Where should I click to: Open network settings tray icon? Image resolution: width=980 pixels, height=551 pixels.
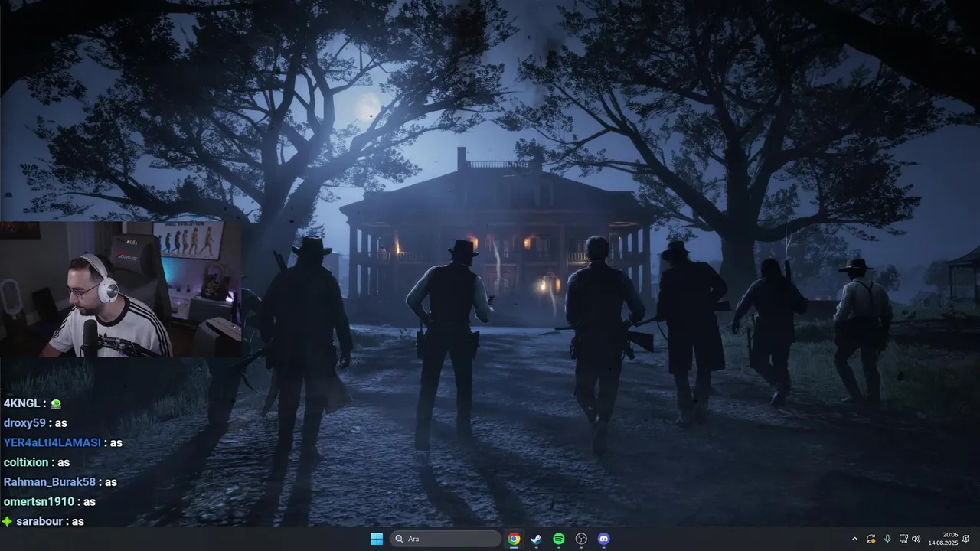click(x=903, y=539)
